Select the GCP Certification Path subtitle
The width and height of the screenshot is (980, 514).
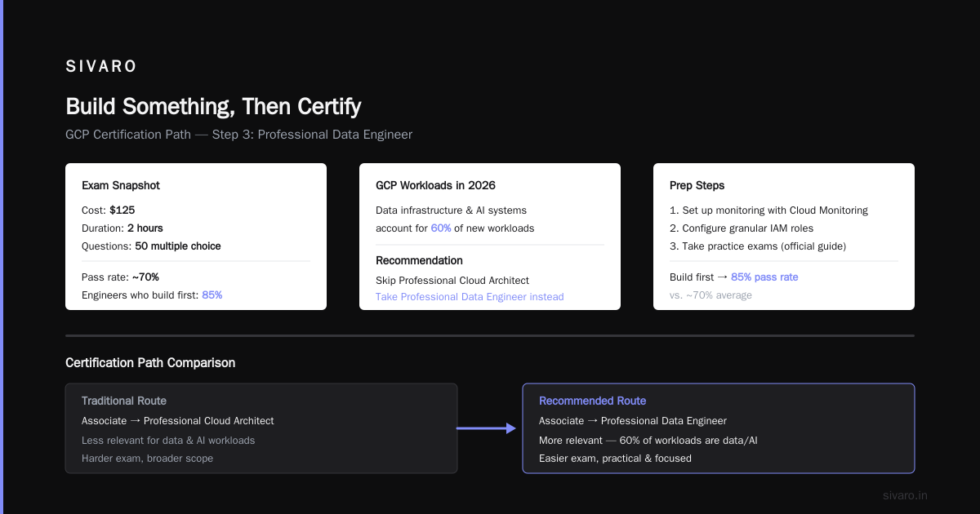click(x=238, y=135)
